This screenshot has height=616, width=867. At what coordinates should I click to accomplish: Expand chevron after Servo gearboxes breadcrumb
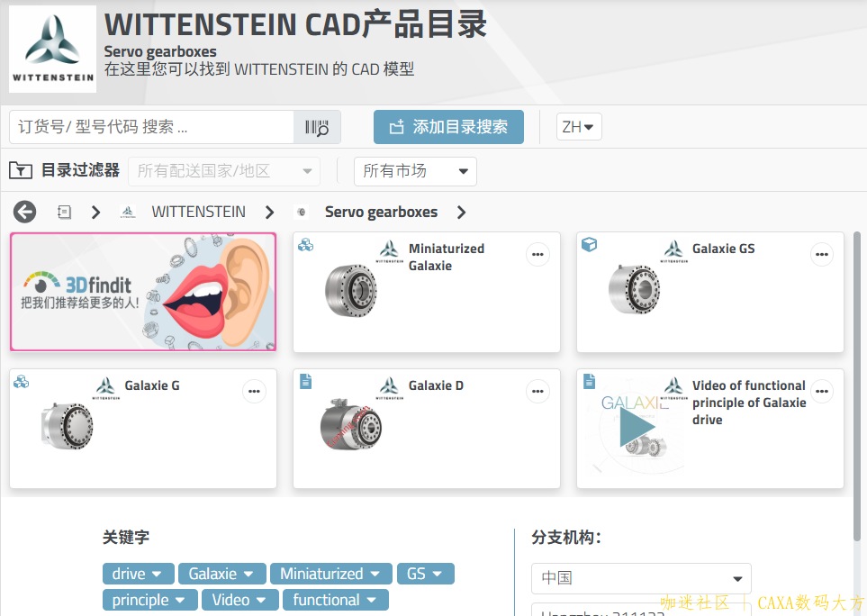[x=462, y=212]
